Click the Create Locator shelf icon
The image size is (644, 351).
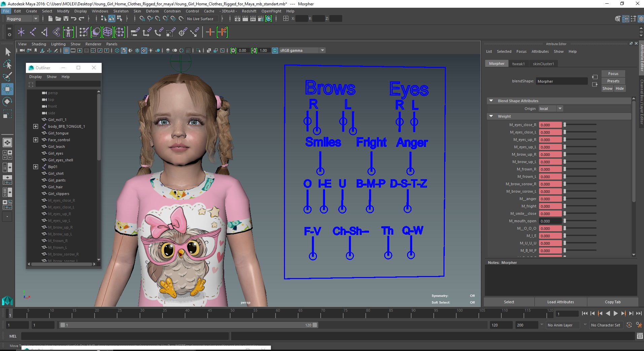coord(21,32)
